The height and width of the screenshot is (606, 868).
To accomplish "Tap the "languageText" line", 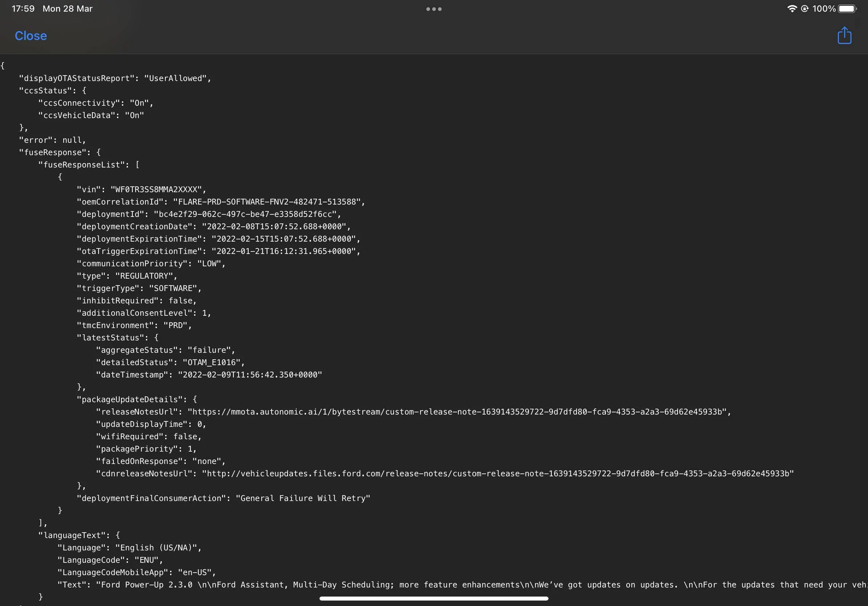I will point(79,536).
